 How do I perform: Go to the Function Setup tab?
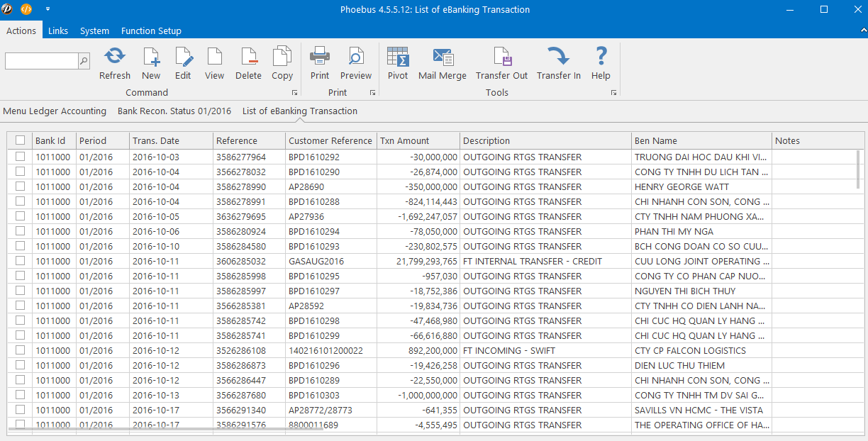coord(151,30)
